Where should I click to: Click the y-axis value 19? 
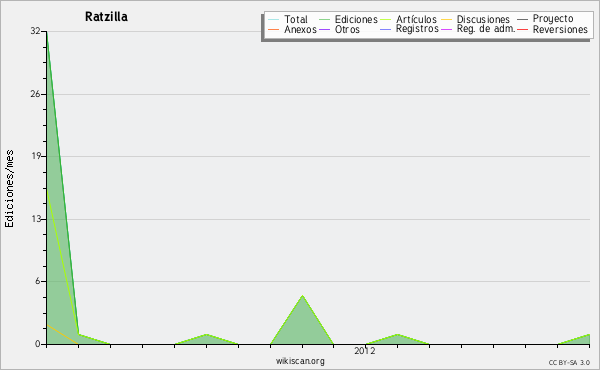[x=35, y=156]
